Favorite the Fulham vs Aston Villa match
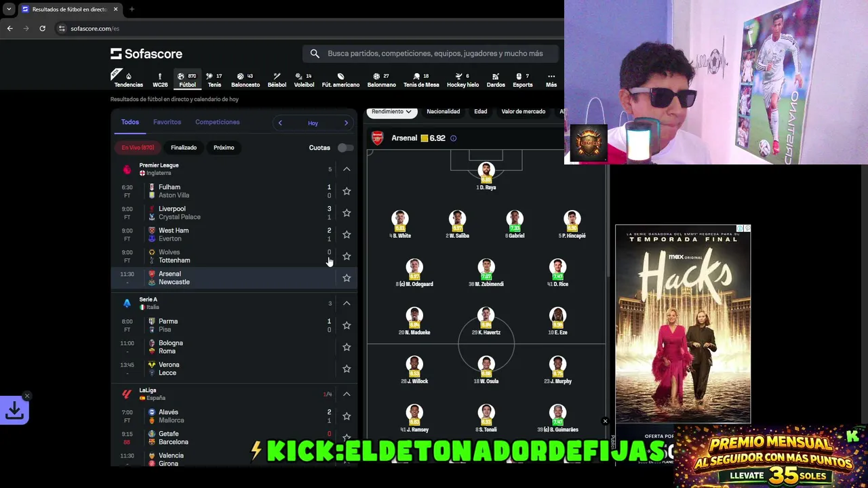 347,191
